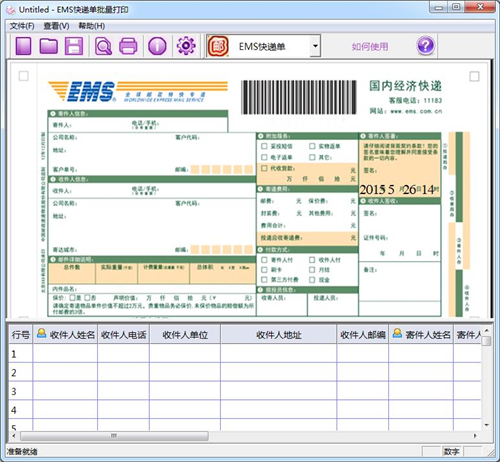Expand the EMS快递单 template dropdown arrow
Image resolution: width=500 pixels, height=462 pixels.
tap(315, 46)
